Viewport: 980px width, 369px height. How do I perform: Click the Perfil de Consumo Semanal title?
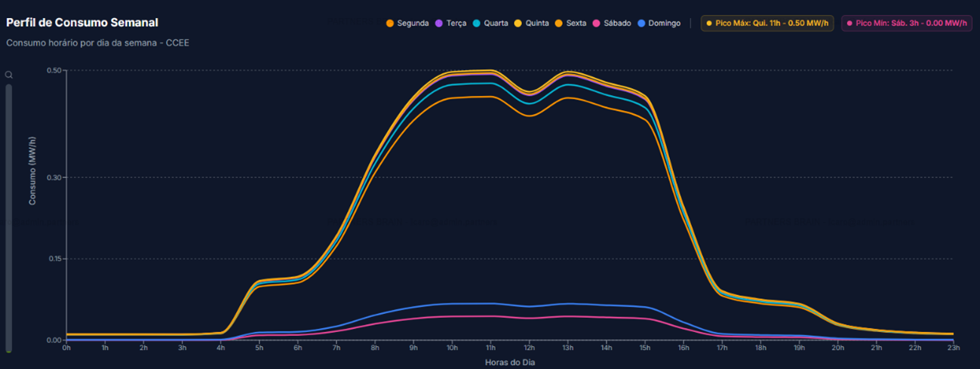pyautogui.click(x=82, y=23)
